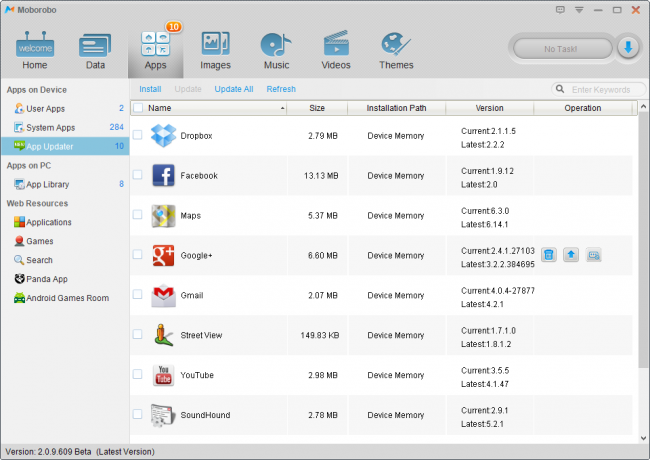Screen dimensions: 650x460
Task: Check the Dropbox row checkbox
Action: (138, 135)
